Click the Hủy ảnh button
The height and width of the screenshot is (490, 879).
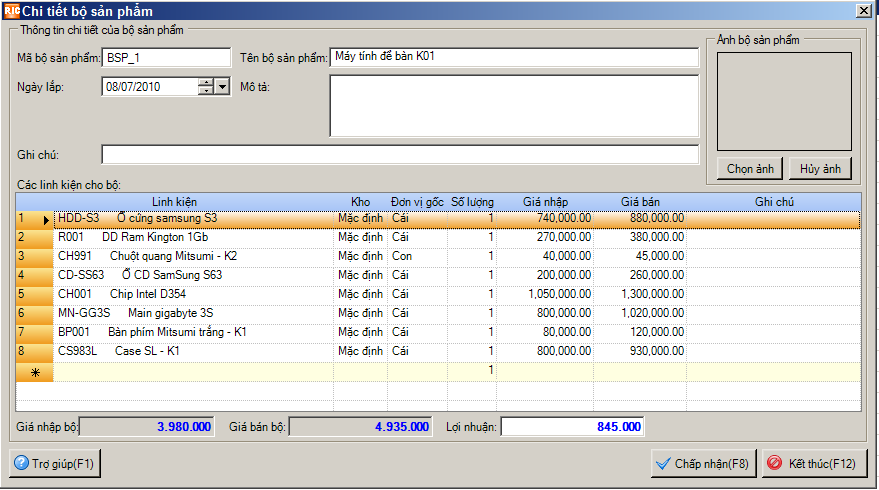coord(820,169)
